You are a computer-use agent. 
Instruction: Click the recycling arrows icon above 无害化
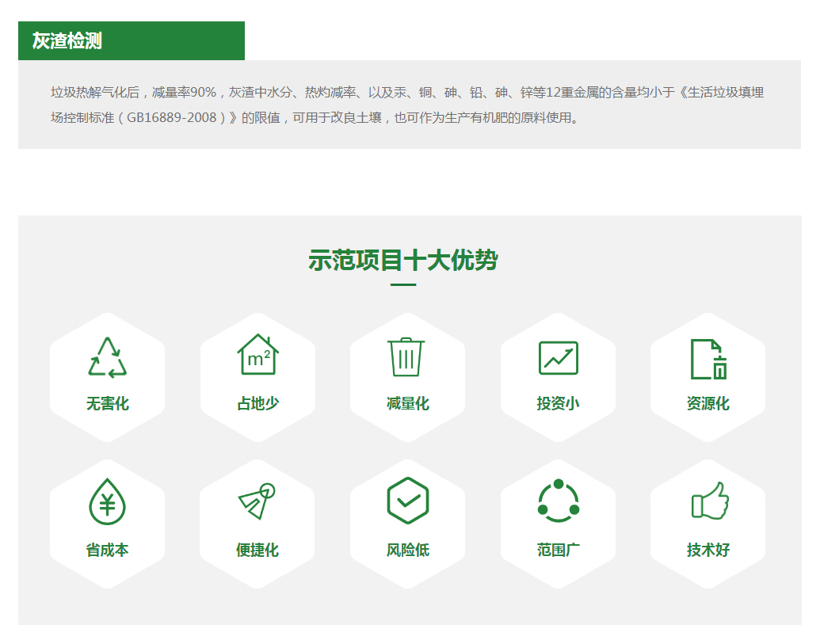point(107,357)
